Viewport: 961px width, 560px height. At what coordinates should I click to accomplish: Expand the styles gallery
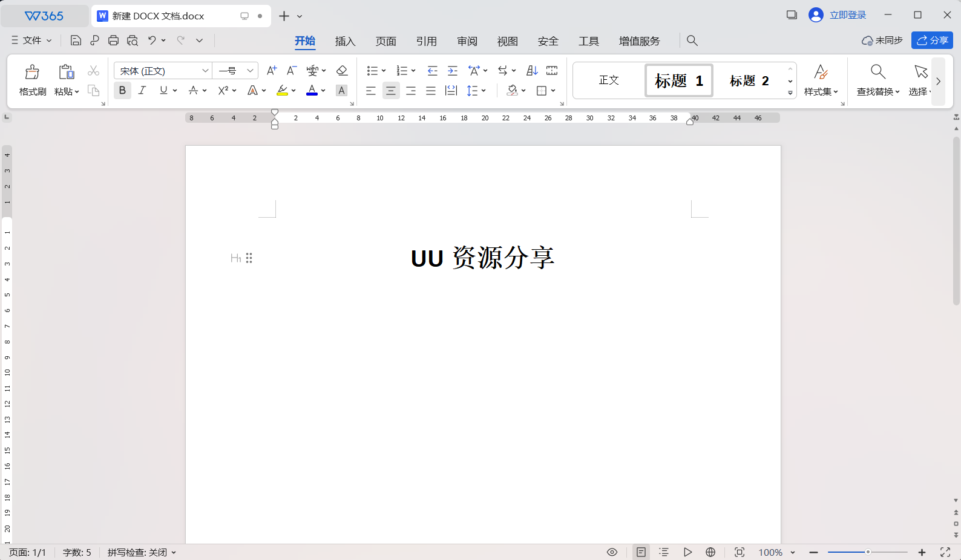point(790,93)
